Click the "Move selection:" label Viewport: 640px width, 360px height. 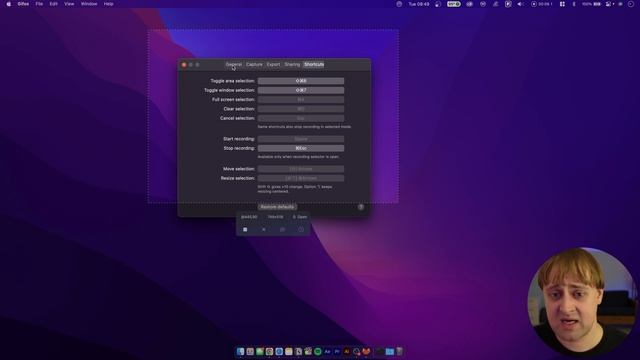[238, 169]
